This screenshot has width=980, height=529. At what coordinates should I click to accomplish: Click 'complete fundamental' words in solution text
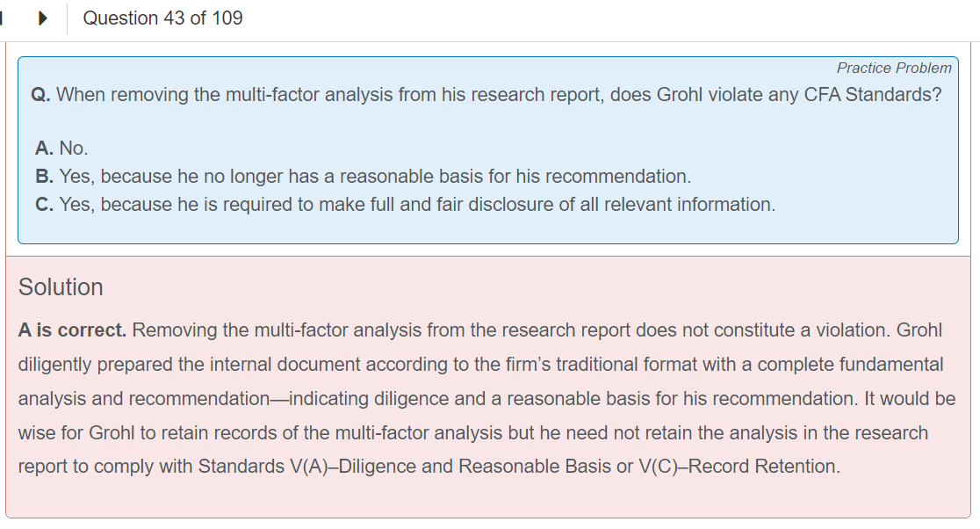pyautogui.click(x=850, y=365)
